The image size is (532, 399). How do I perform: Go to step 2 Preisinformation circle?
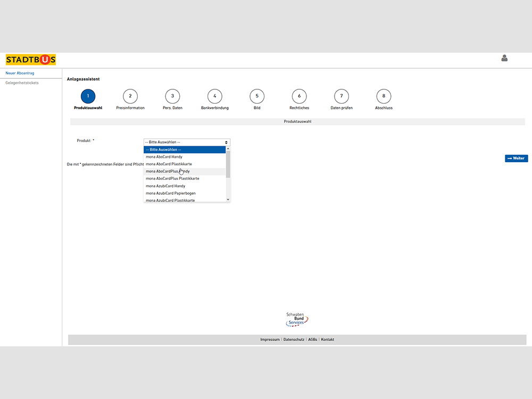130,96
